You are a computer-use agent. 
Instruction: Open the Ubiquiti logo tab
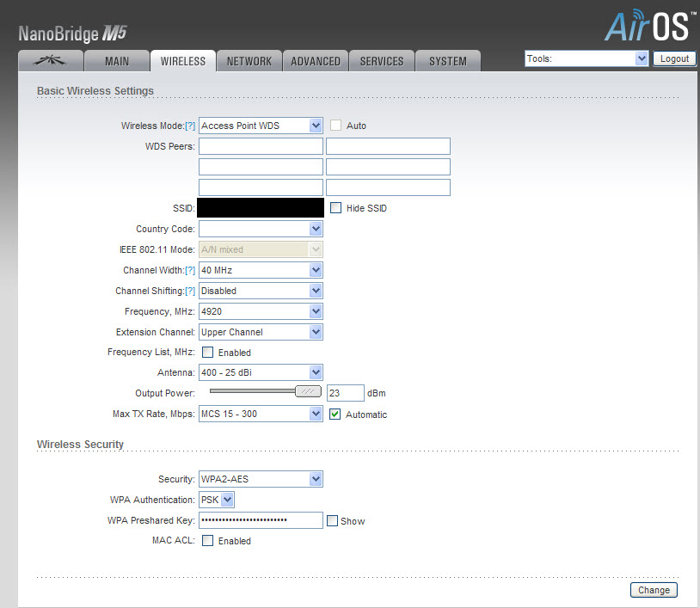(51, 61)
